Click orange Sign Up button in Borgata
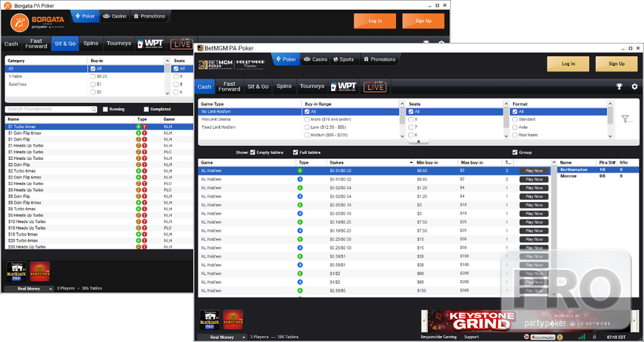This screenshot has height=342, width=644. [x=423, y=21]
